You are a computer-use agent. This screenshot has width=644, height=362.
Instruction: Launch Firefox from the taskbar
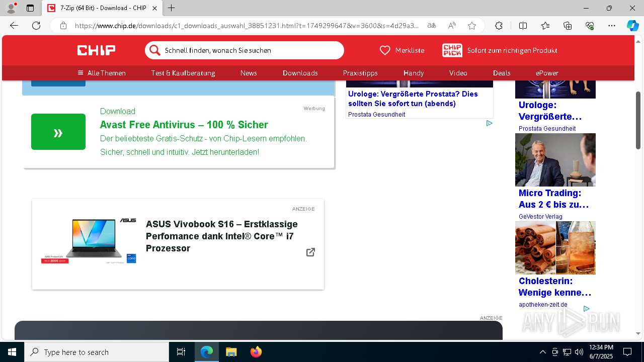pos(256,352)
